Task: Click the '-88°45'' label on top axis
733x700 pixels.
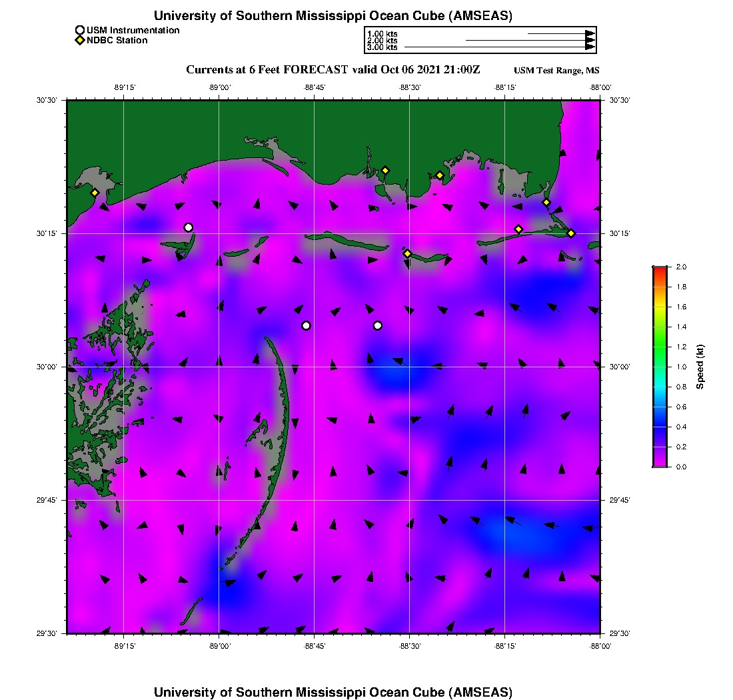Action: click(315, 87)
